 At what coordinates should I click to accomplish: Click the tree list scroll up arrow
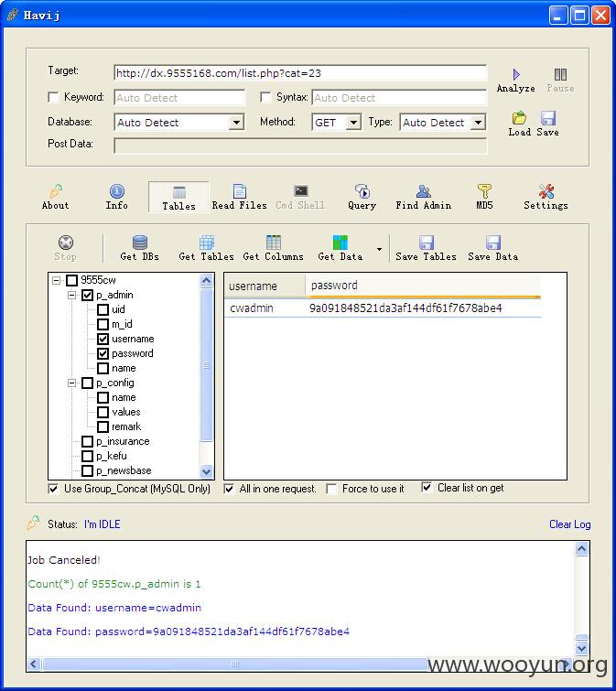coord(206,280)
